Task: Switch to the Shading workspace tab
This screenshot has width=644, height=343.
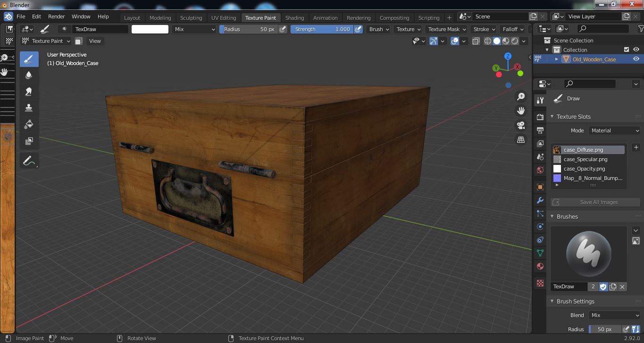Action: (294, 18)
